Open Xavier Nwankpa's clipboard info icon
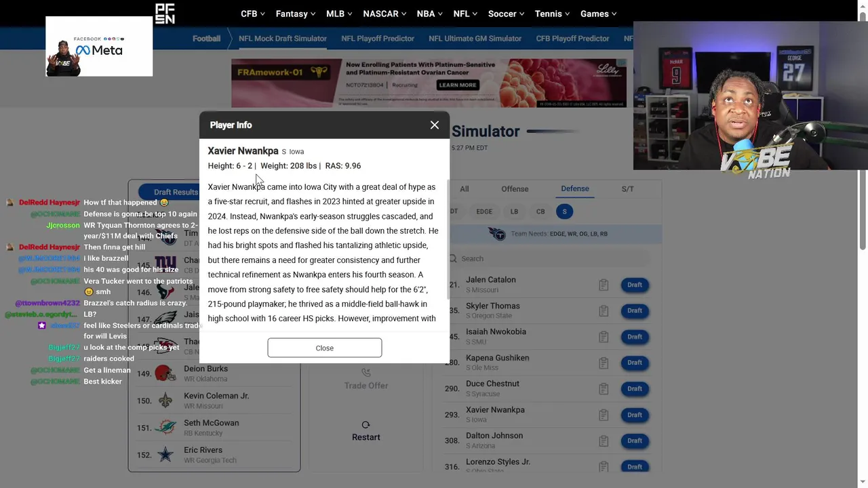This screenshot has height=488, width=868. 604,415
